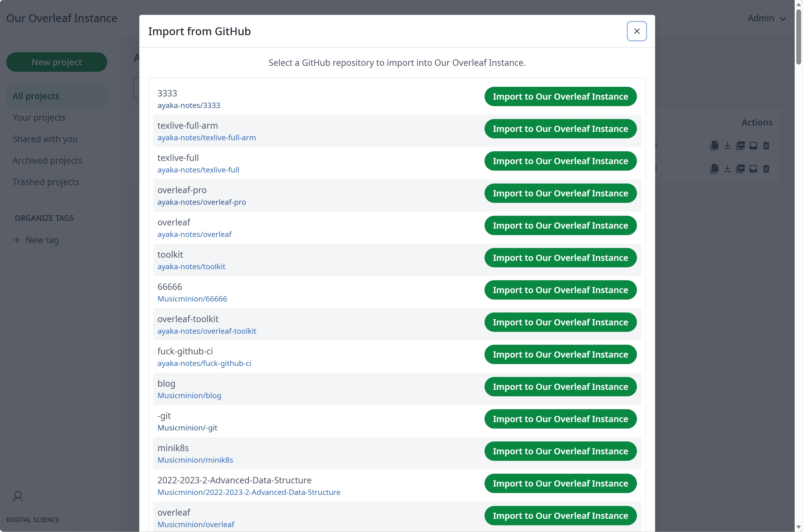The width and height of the screenshot is (803, 532).
Task: Import the Musicminion/blog repository
Action: point(560,387)
